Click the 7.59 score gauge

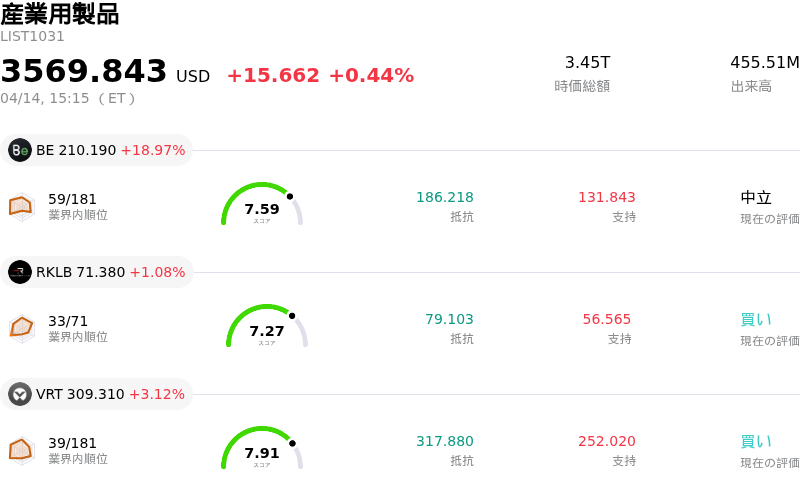[x=262, y=205]
